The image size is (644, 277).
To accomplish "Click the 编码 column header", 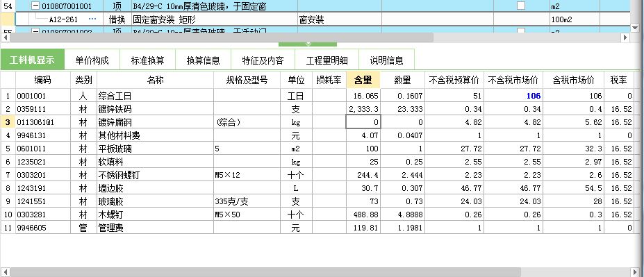I will click(42, 81).
